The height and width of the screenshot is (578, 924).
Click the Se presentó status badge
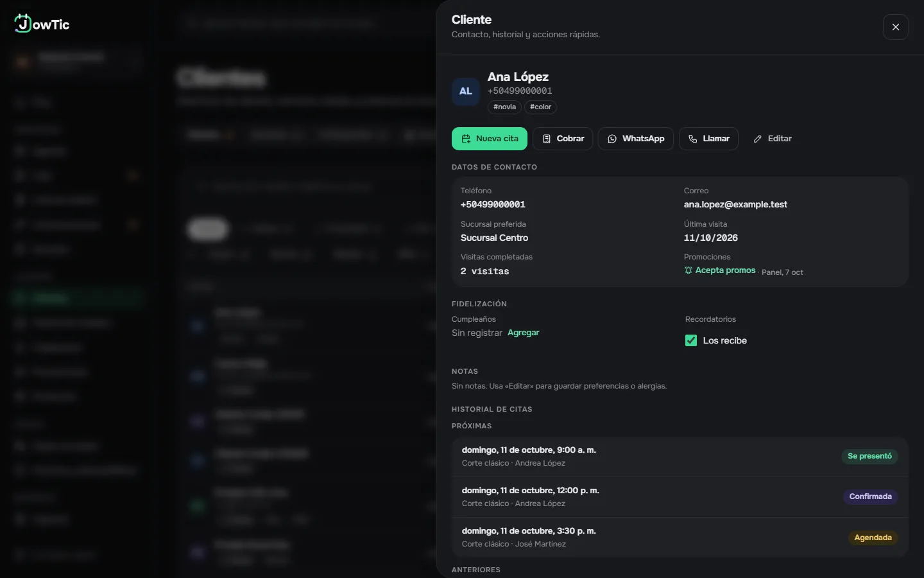point(869,456)
